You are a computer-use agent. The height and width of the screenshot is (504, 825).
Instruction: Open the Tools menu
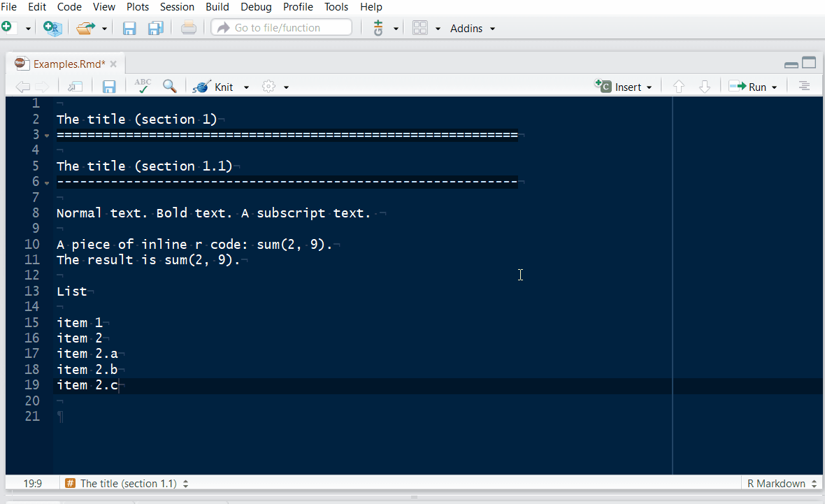[336, 7]
